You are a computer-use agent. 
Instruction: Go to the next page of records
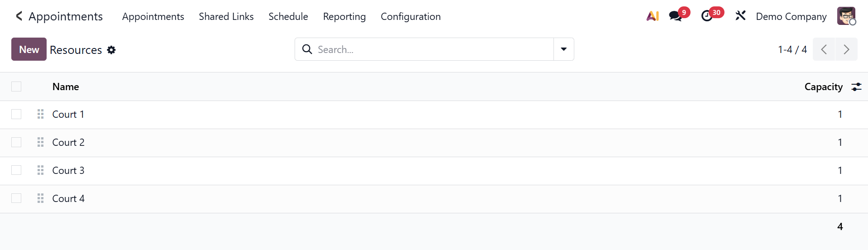click(x=846, y=49)
